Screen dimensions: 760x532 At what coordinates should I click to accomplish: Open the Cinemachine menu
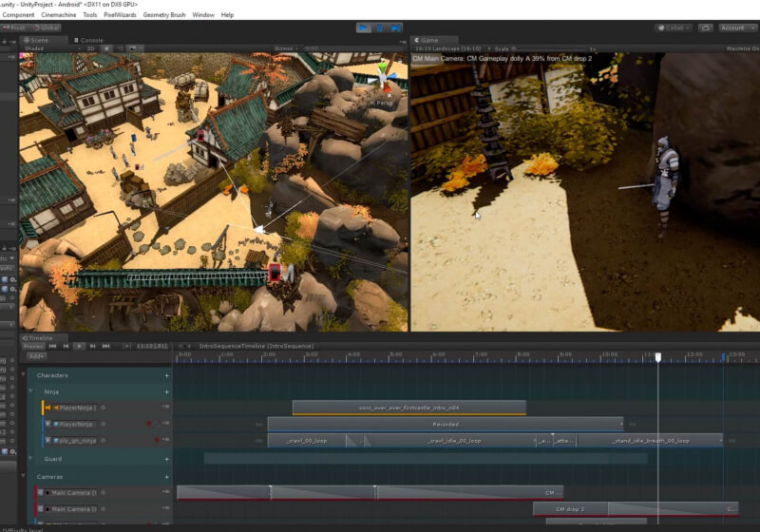coord(59,15)
